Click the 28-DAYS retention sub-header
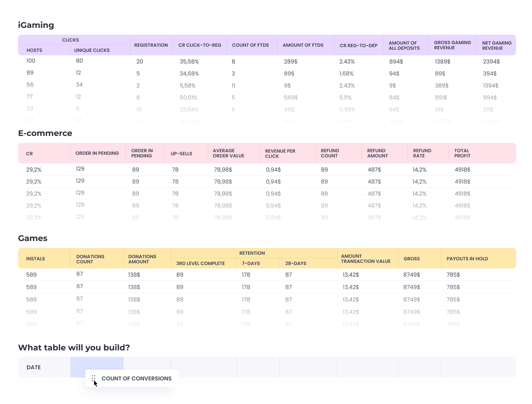 [x=296, y=263]
